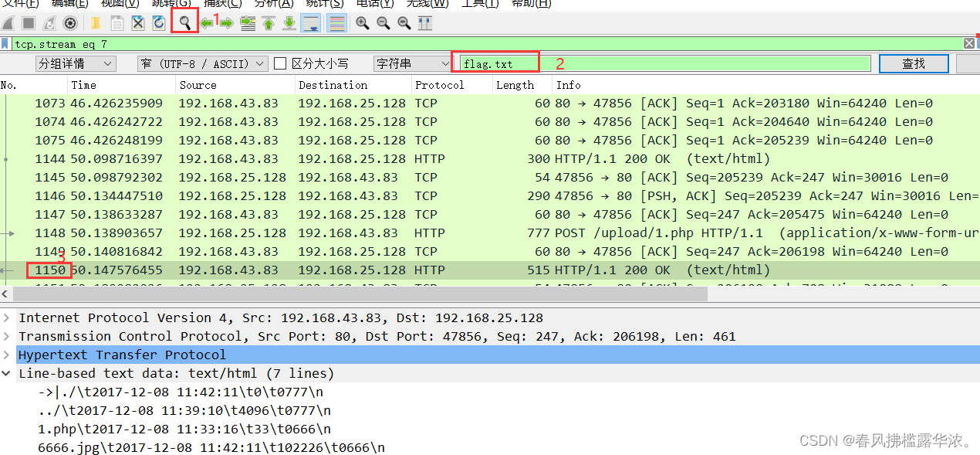The image size is (980, 455).
Task: Close this capture file
Action: [x=138, y=23]
